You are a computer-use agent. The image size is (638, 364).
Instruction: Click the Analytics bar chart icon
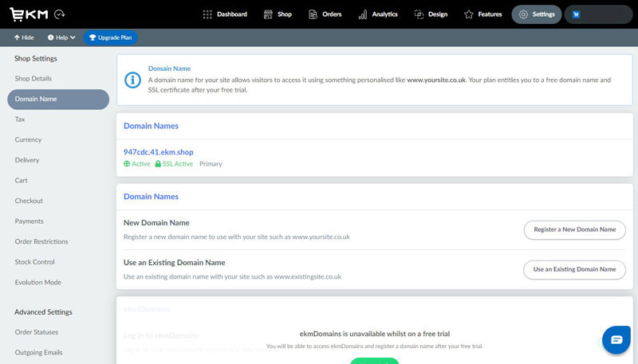coord(363,14)
